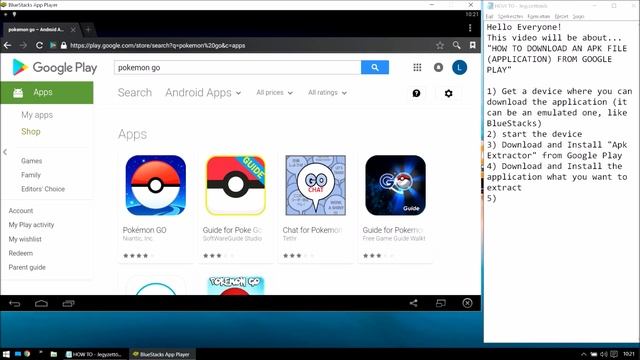Open the Android Apps dropdown
Image resolution: width=640 pixels, height=360 pixels.
[203, 93]
